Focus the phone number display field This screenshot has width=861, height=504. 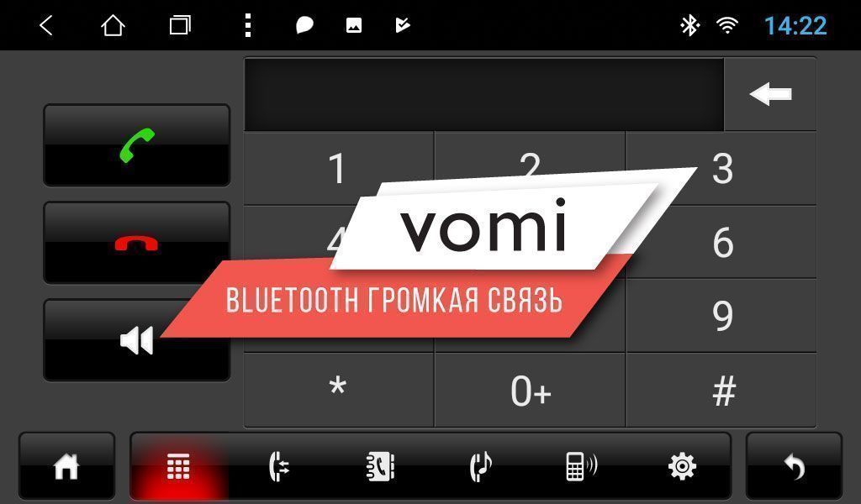pyautogui.click(x=483, y=94)
